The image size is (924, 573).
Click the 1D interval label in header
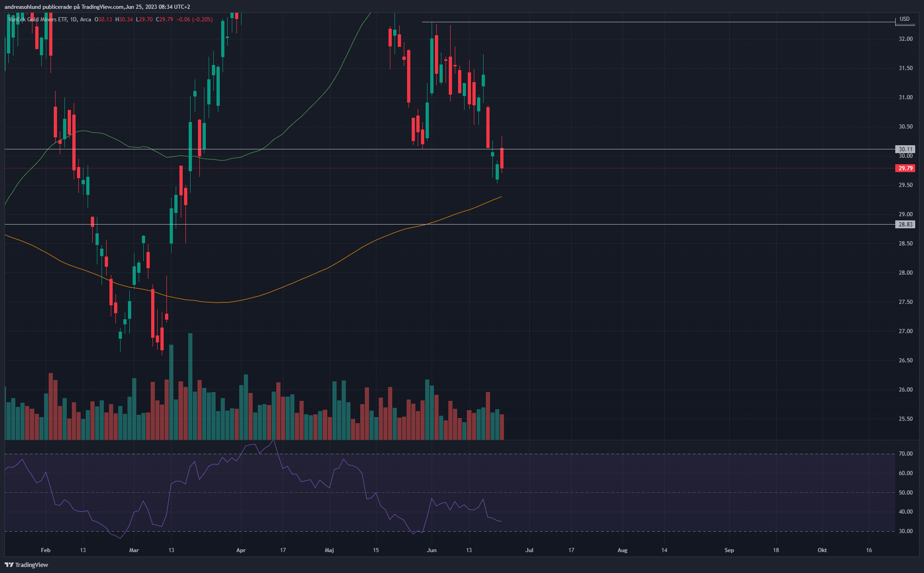click(74, 19)
